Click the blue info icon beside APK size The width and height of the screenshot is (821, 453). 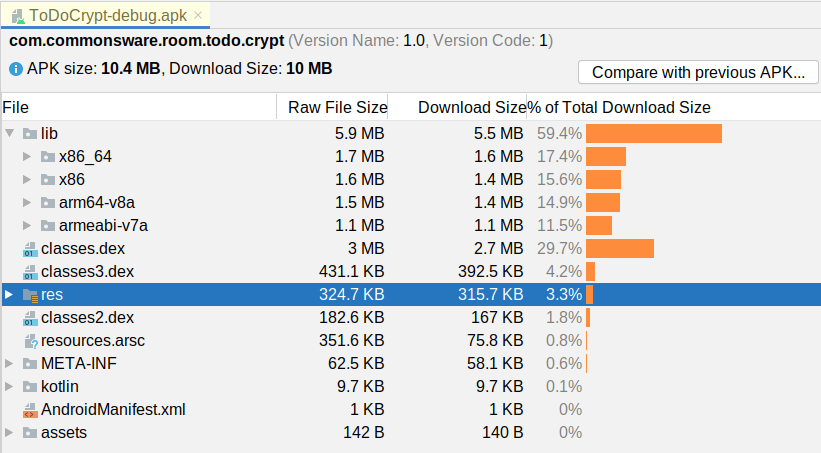tap(16, 69)
